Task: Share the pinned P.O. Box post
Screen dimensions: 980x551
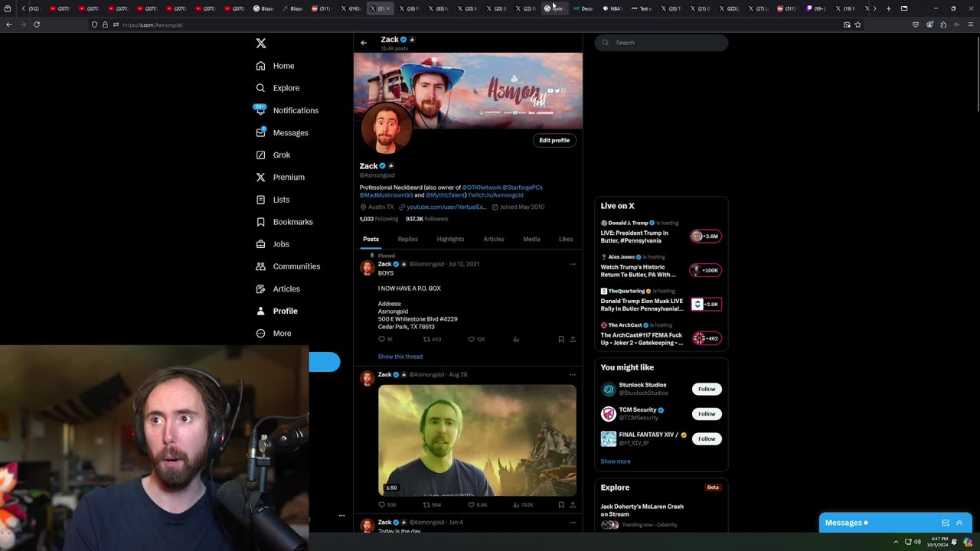Action: (x=573, y=339)
